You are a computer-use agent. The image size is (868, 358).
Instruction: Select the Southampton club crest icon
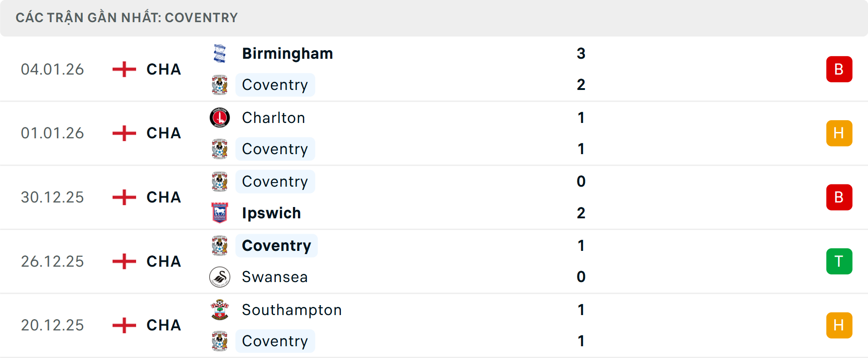(220, 310)
